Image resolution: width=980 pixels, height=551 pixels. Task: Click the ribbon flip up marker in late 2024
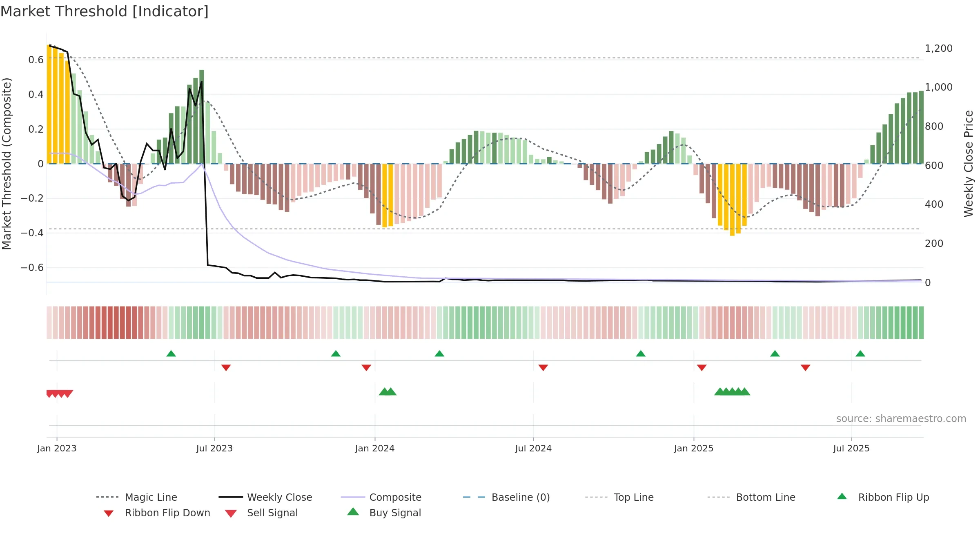tap(641, 353)
